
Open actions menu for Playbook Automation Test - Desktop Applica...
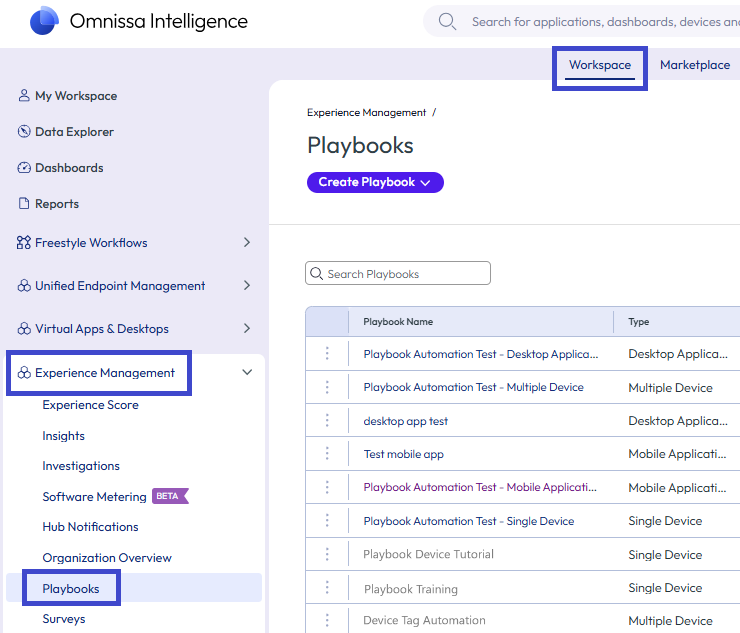[327, 354]
